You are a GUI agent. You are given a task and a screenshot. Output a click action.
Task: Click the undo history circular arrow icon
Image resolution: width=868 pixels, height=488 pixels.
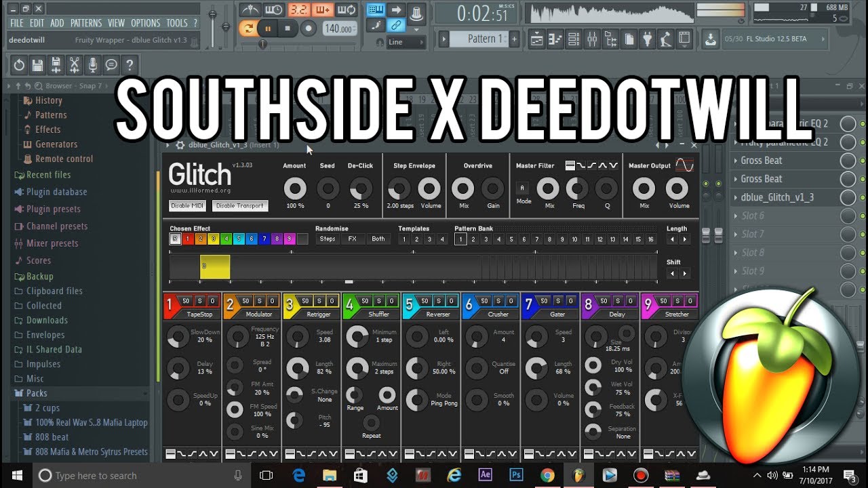tap(19, 65)
